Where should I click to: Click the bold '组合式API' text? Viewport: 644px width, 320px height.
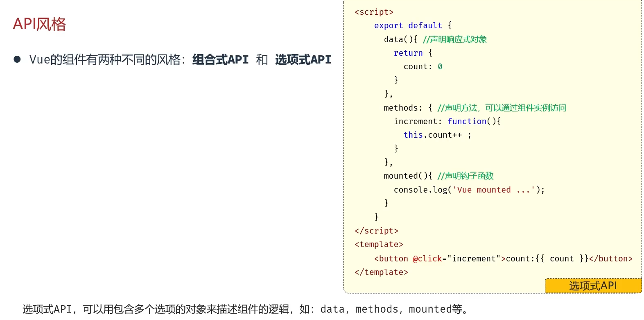coord(220,60)
